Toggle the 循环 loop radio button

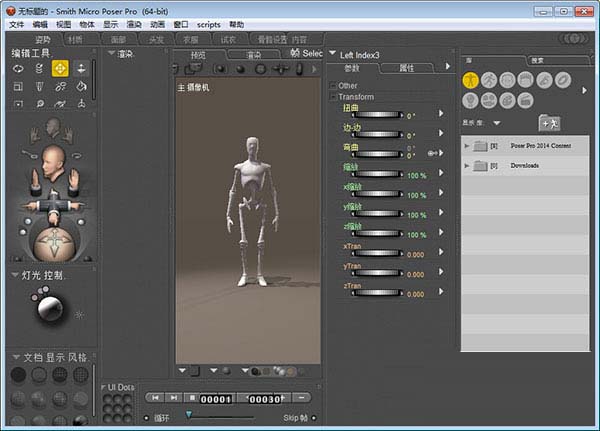click(146, 417)
